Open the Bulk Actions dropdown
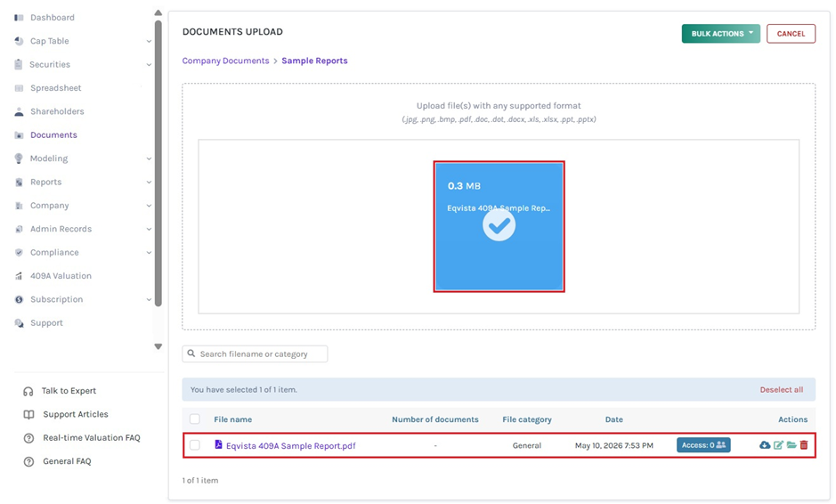This screenshot has height=504, width=836. point(721,34)
